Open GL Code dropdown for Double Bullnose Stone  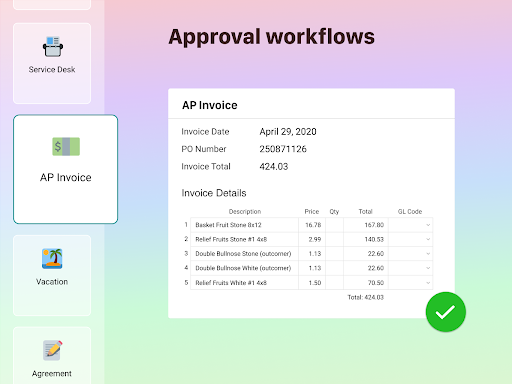click(x=411, y=254)
